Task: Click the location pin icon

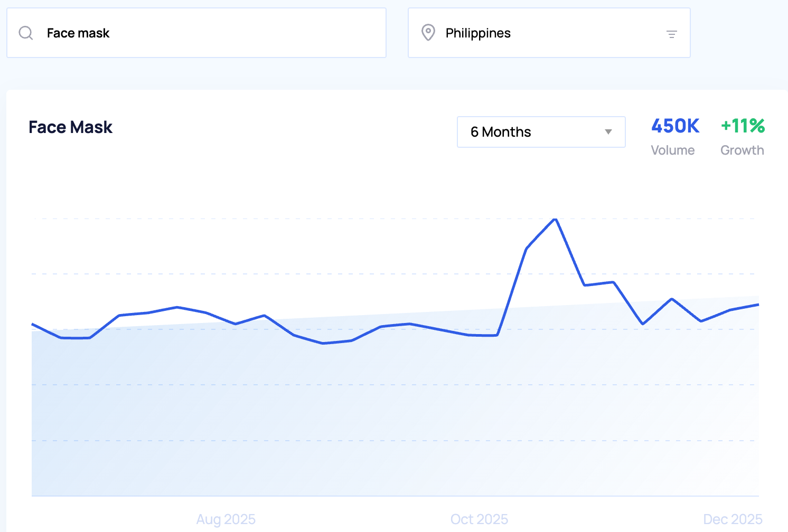Action: (428, 33)
